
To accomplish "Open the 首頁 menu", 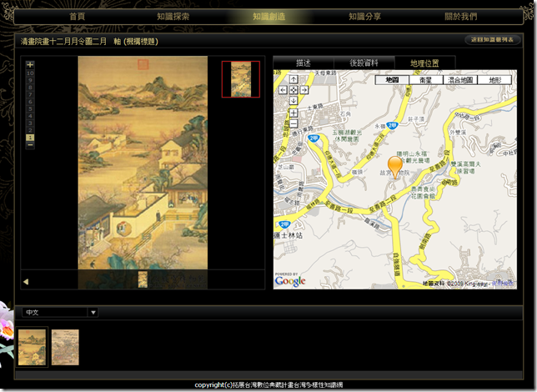I will [77, 17].
